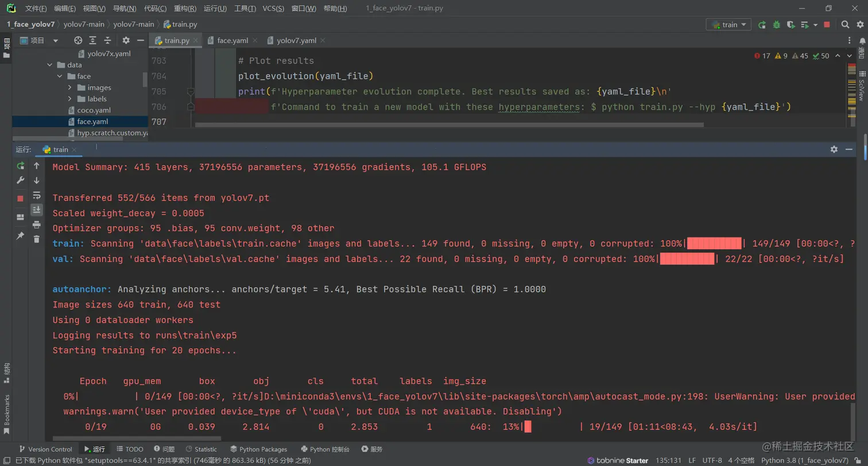Open Search Everywhere magnifier
The width and height of the screenshot is (868, 466).
tap(845, 25)
